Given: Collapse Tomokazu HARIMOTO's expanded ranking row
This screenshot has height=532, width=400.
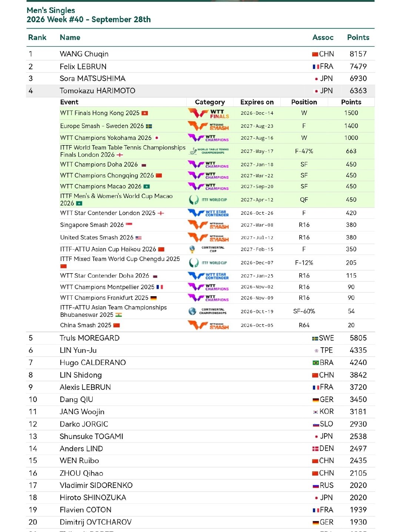Looking at the screenshot, I should (200, 91).
